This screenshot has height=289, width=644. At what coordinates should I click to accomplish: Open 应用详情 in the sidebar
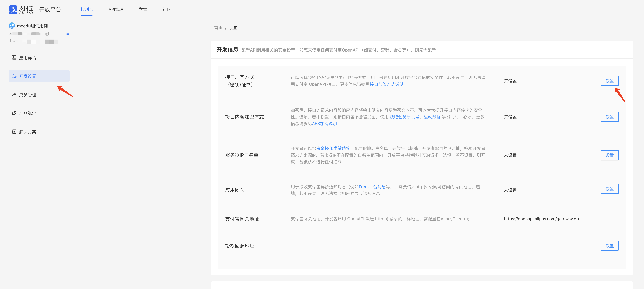click(27, 58)
